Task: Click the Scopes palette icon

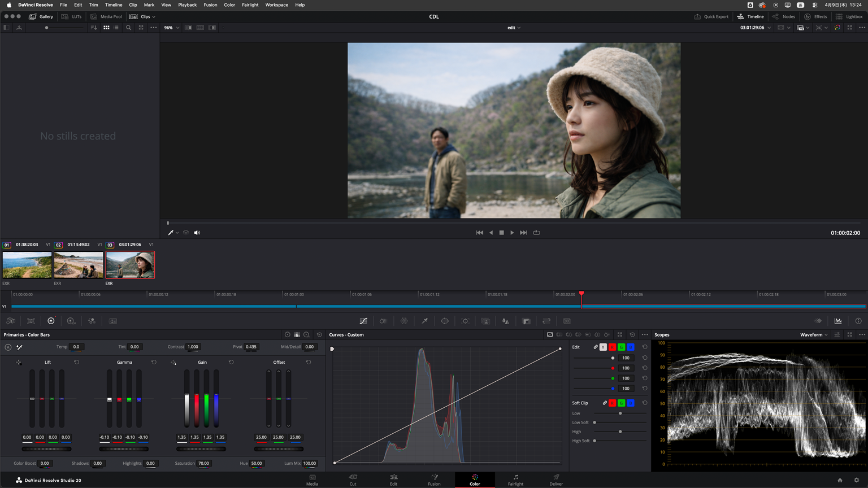Action: [x=838, y=321]
